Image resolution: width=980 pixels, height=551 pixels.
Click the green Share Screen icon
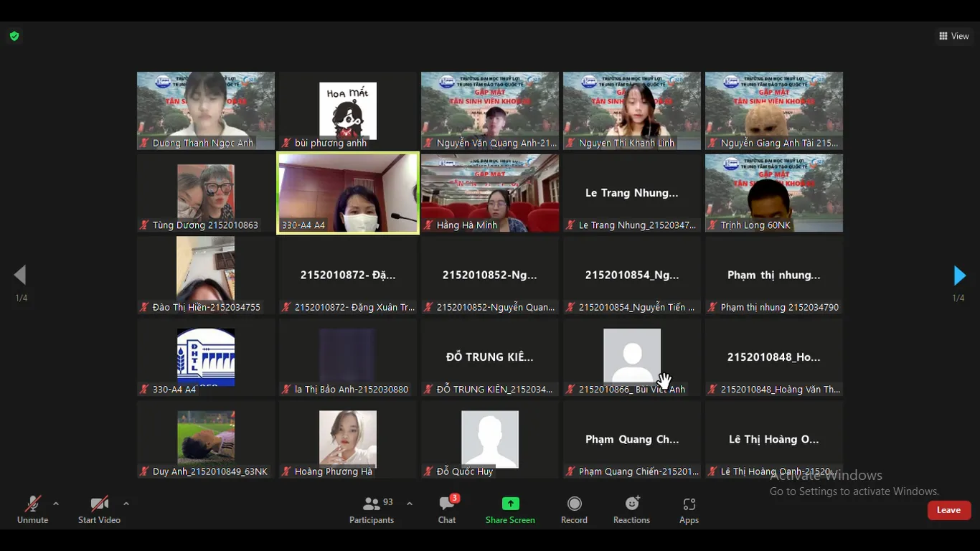pyautogui.click(x=510, y=504)
